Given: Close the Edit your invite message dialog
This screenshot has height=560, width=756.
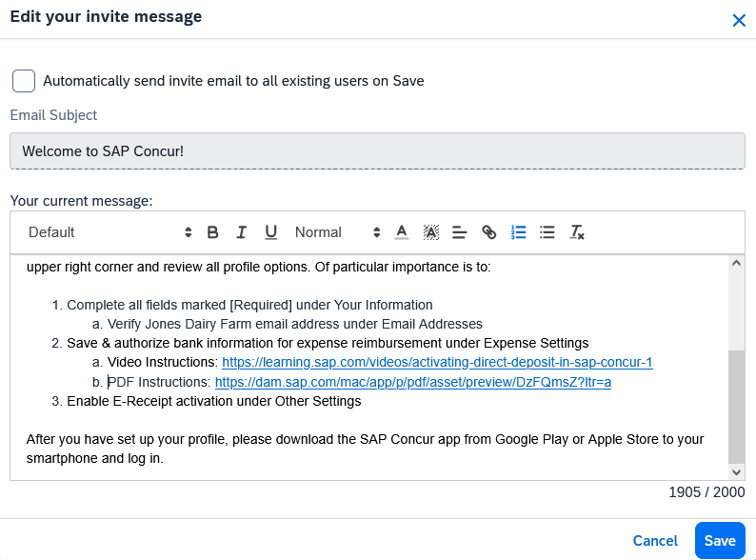Looking at the screenshot, I should click(739, 20).
